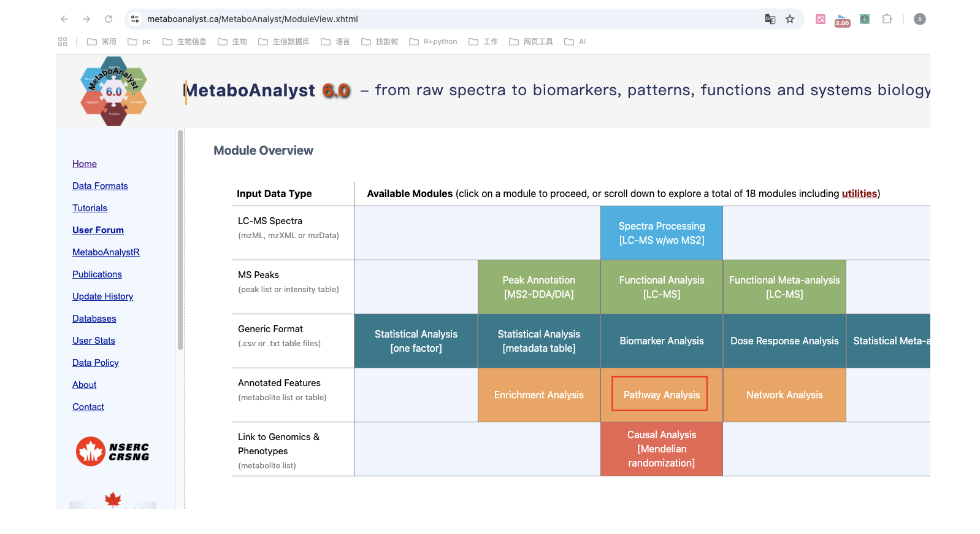Open Functional Meta-analysis [LC-MS] module
The image size is (980, 534).
pyautogui.click(x=784, y=287)
